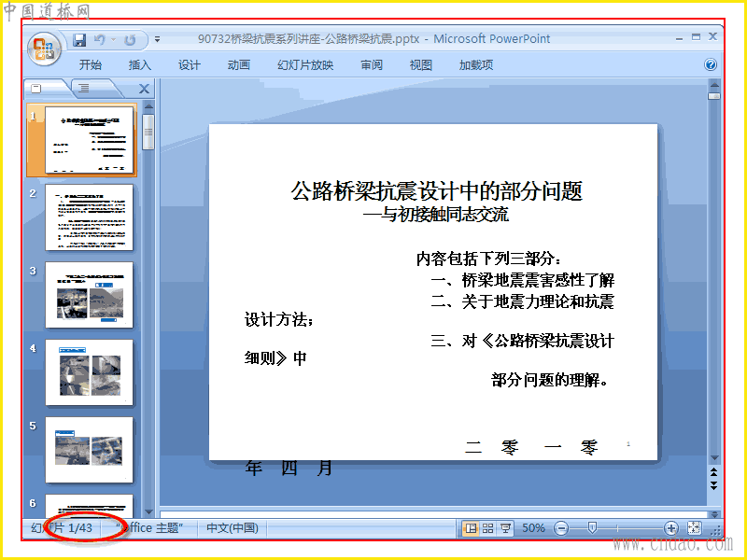Adjust the zoom slider handle
Image resolution: width=747 pixels, height=560 pixels.
tap(592, 527)
